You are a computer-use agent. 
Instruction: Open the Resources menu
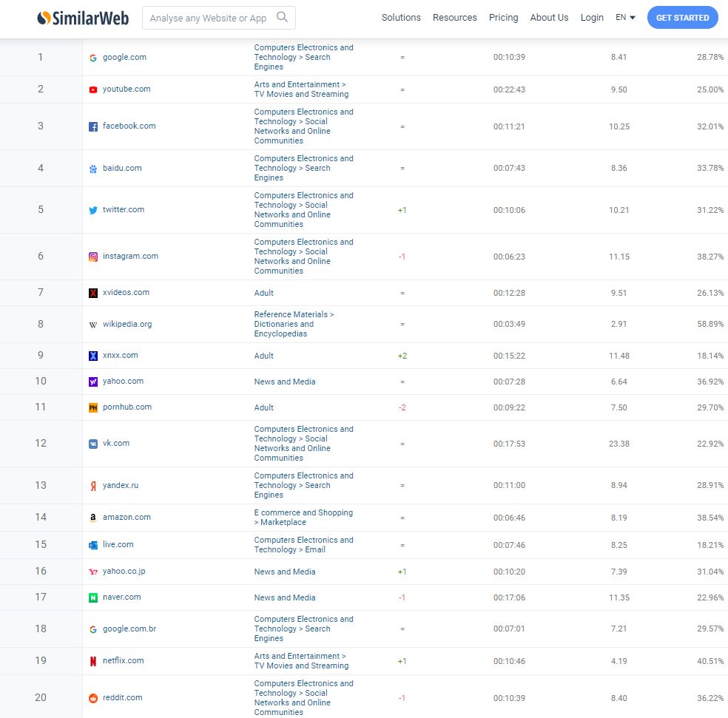454,18
